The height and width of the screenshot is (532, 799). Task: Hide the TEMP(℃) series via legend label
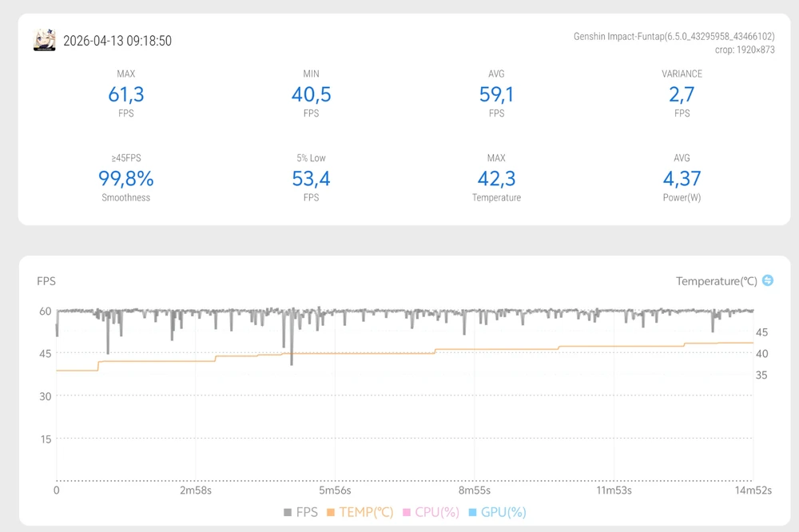pyautogui.click(x=366, y=513)
